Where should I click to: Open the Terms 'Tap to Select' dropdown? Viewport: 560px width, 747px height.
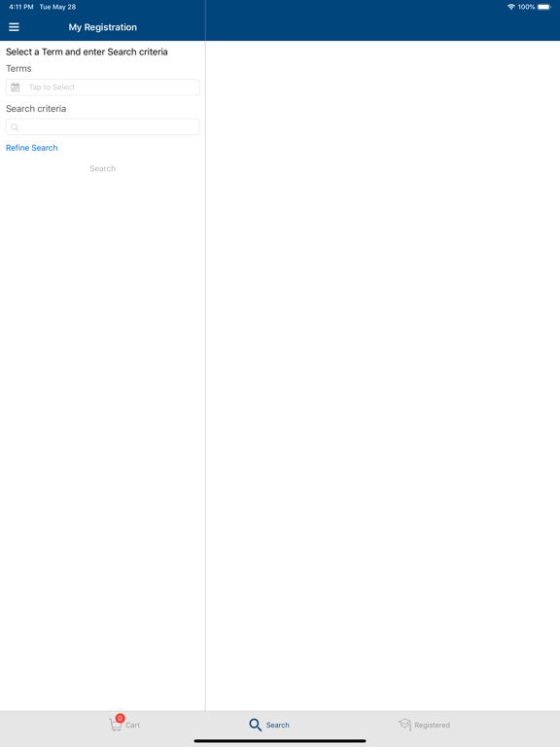103,88
